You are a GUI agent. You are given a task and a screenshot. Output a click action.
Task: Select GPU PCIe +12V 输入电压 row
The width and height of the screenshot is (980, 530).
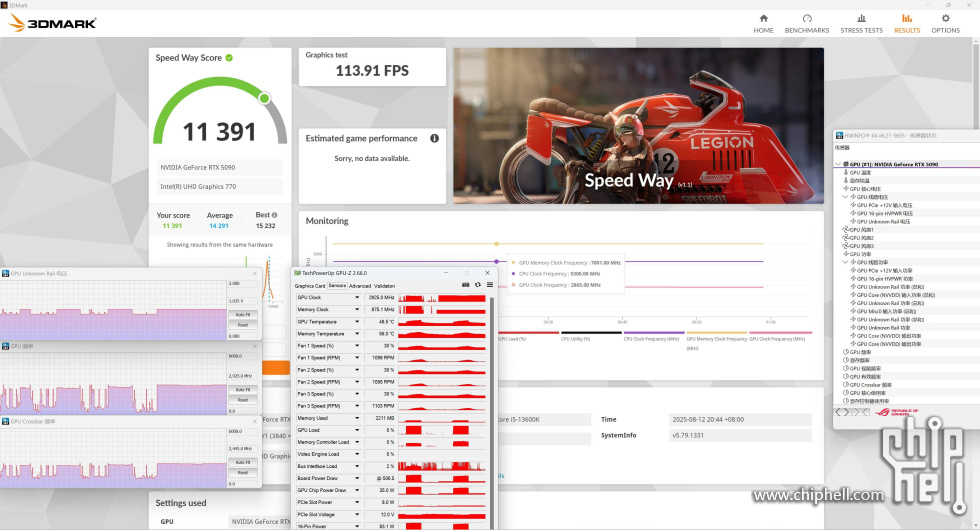[x=884, y=205]
